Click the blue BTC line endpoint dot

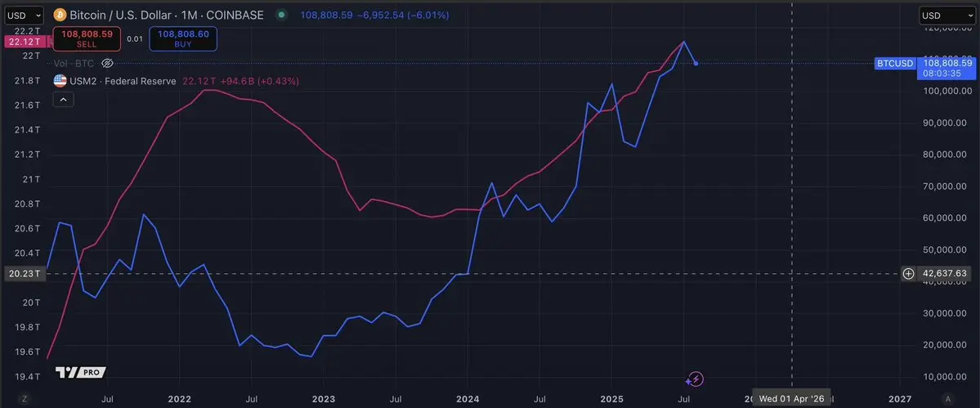point(696,63)
